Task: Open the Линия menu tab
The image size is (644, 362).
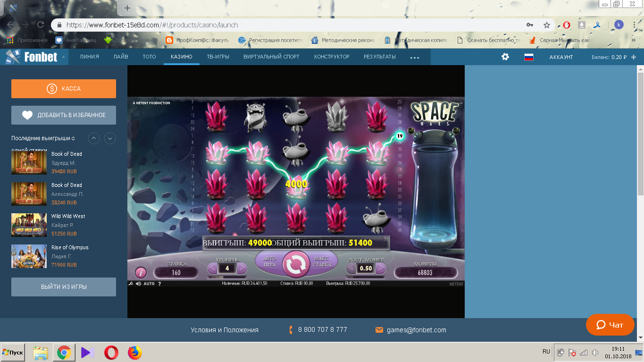Action: 90,57
